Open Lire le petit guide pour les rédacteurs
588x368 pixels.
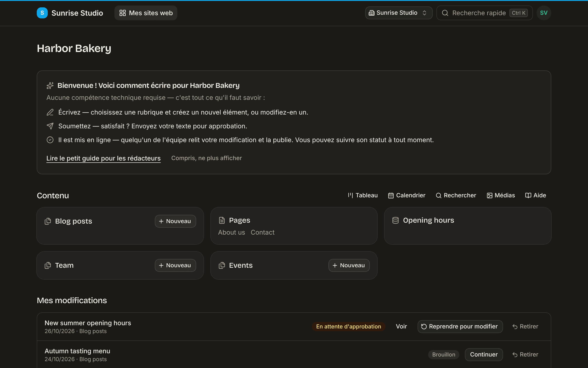point(104,158)
